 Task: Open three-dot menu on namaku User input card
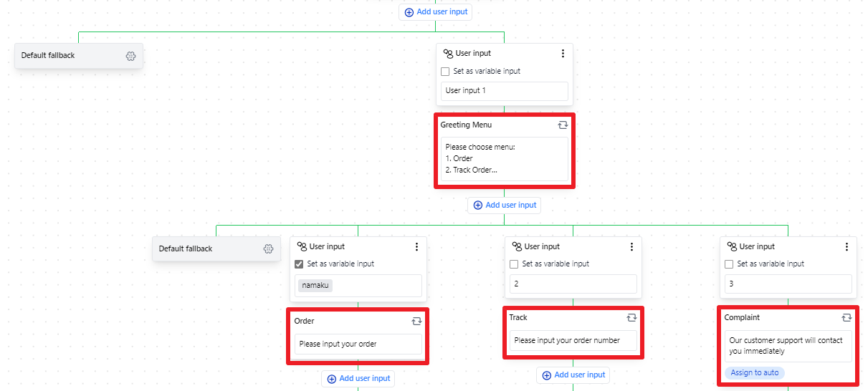pyautogui.click(x=416, y=247)
